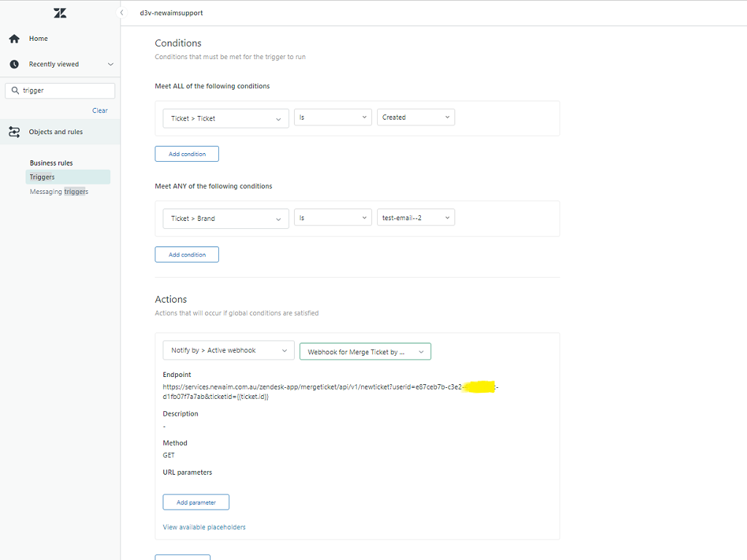Image resolution: width=747 pixels, height=560 pixels.
Task: Open the Created value dropdown
Action: 416,117
